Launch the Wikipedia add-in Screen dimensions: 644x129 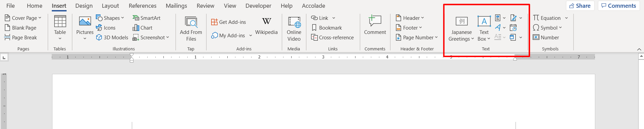pyautogui.click(x=266, y=26)
